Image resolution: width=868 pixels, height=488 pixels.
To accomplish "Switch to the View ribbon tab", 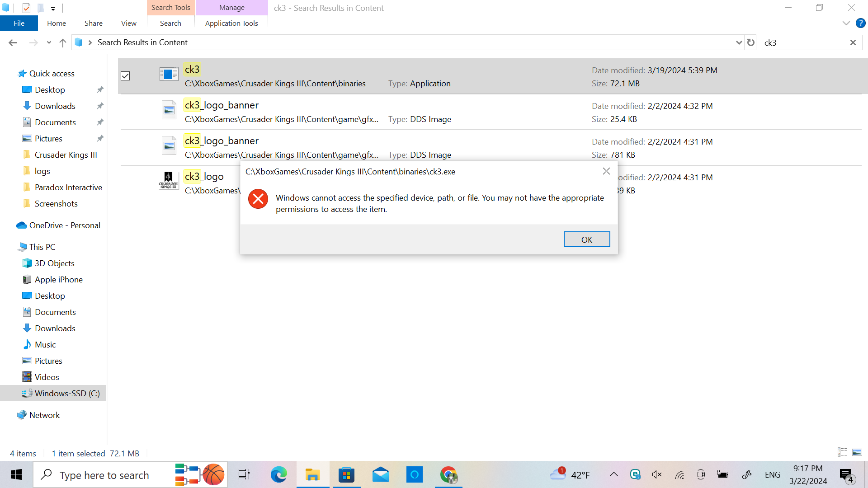I will (128, 23).
